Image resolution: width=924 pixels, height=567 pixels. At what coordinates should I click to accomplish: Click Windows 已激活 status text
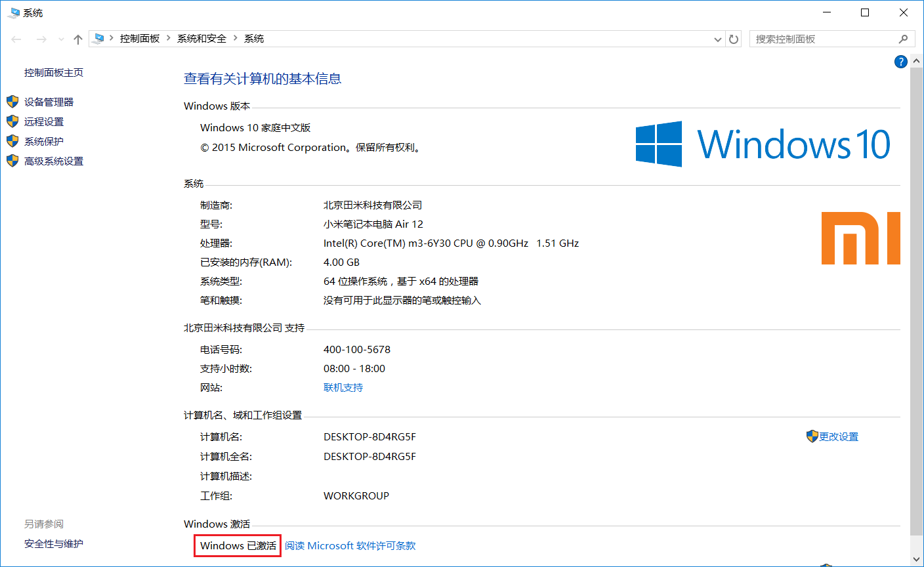coord(238,546)
